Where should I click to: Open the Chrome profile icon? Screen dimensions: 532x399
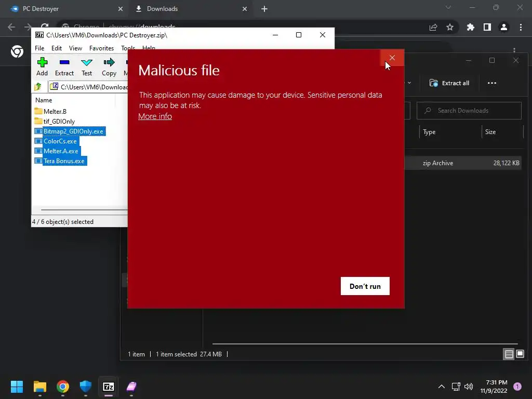[x=504, y=27]
